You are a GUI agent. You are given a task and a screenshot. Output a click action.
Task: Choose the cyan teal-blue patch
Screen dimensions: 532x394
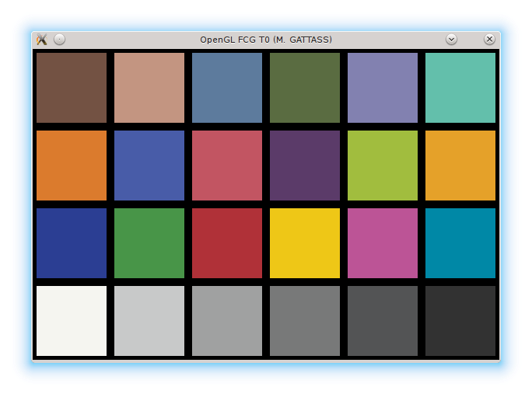click(460, 243)
